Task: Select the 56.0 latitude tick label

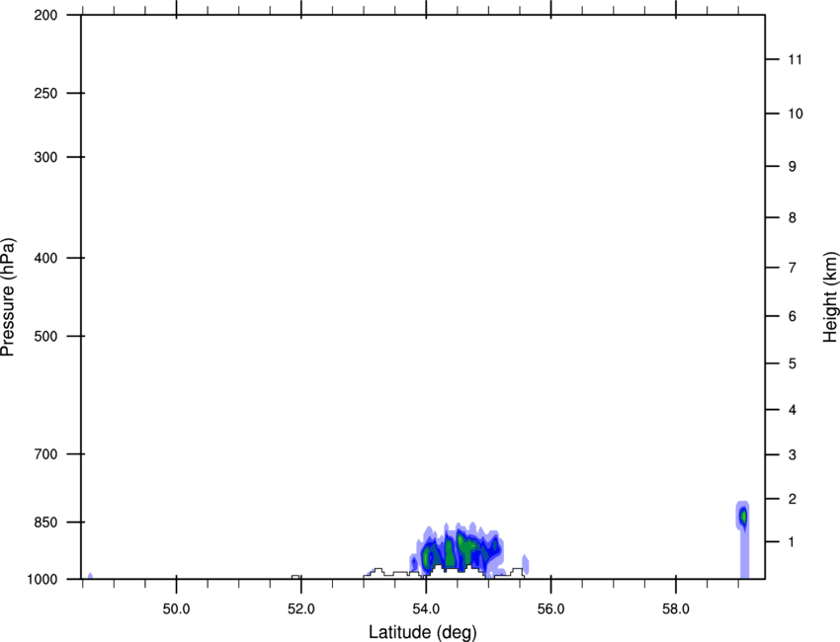Action: (550, 606)
